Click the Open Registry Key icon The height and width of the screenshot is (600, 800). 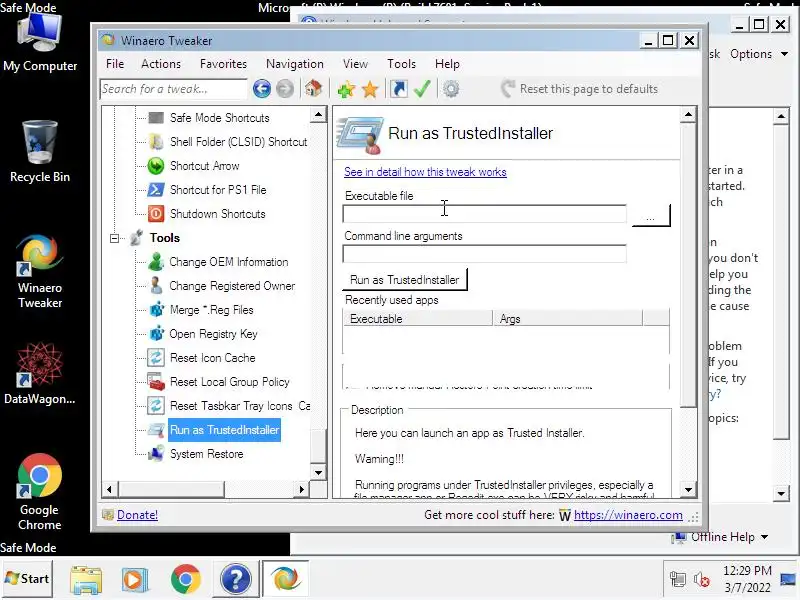pyautogui.click(x=156, y=334)
